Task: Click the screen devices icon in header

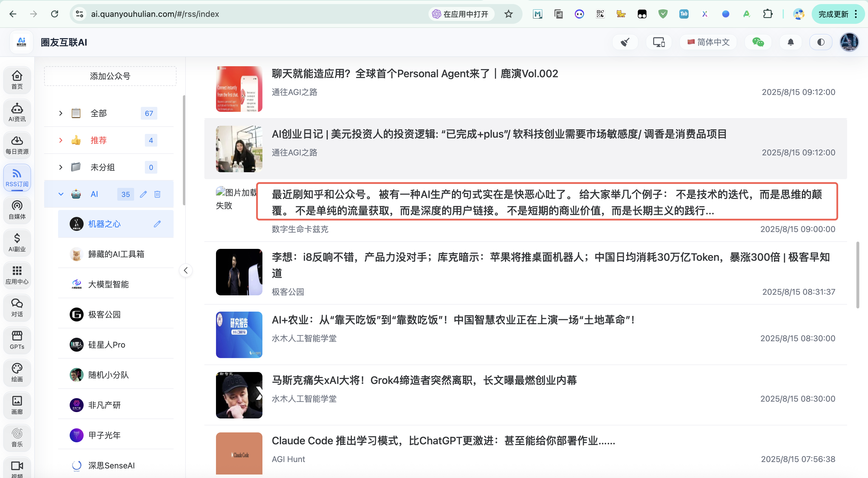Action: 659,42
